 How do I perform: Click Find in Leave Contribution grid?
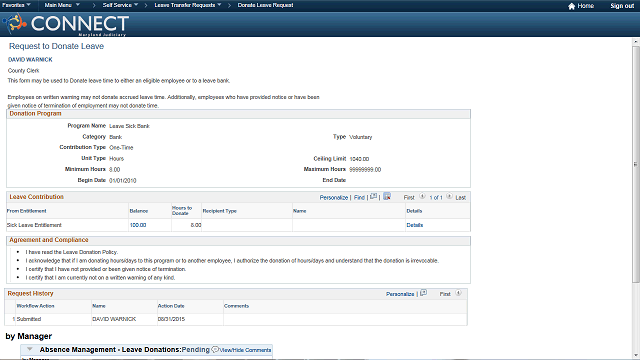tap(359, 198)
